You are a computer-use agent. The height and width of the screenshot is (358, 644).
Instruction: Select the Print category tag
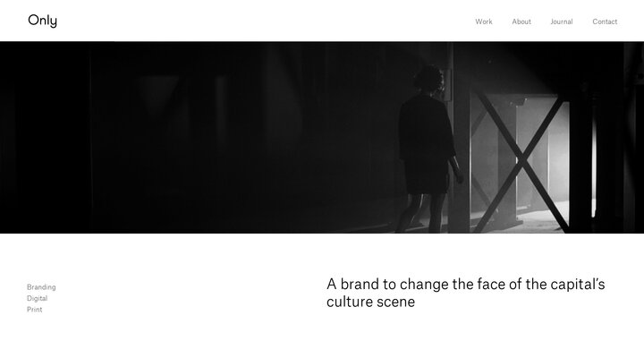(x=35, y=310)
